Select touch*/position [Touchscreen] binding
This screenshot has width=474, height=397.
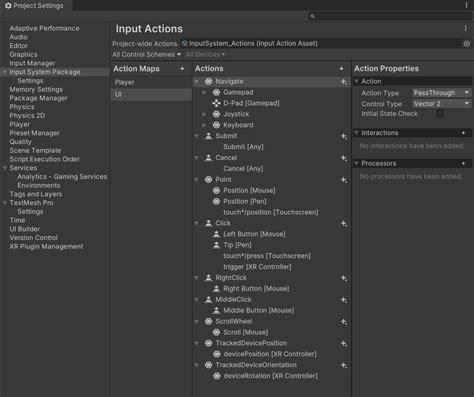click(271, 212)
